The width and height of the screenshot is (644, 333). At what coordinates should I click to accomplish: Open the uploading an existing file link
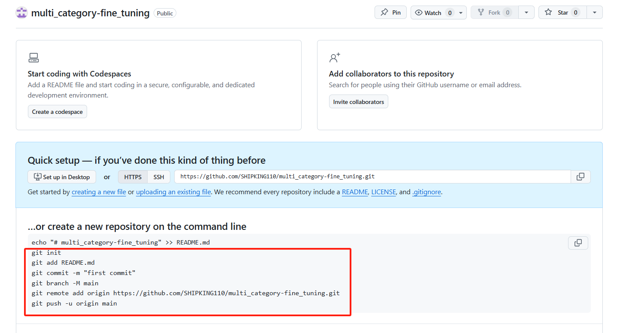click(173, 192)
